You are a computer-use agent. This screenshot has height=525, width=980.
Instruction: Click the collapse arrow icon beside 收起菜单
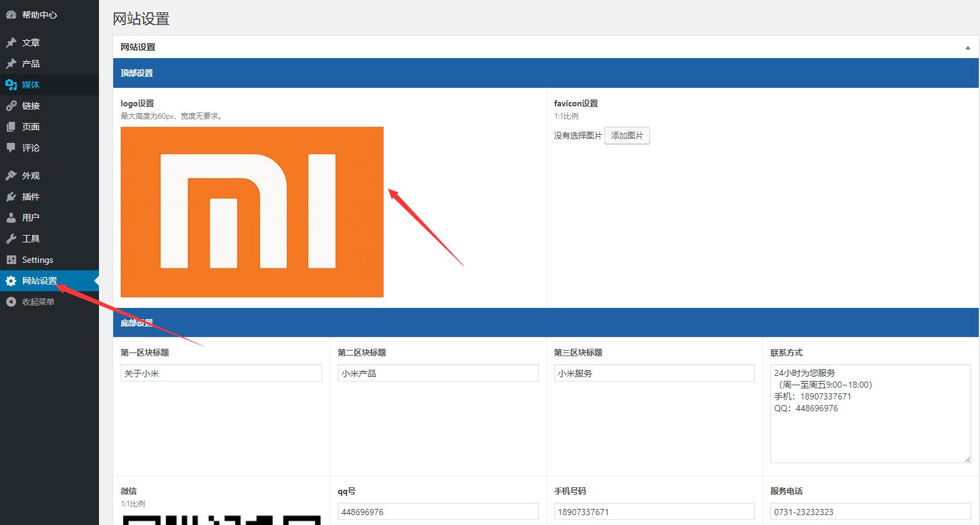tap(11, 302)
